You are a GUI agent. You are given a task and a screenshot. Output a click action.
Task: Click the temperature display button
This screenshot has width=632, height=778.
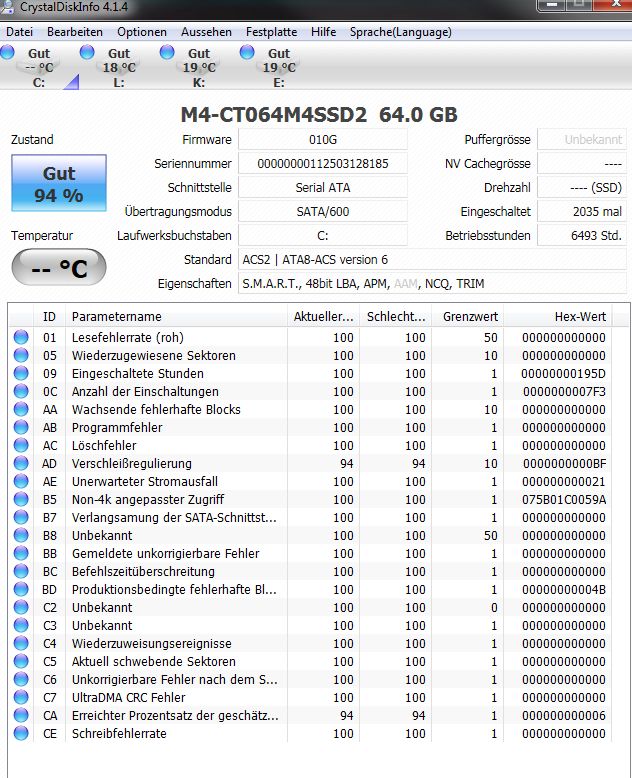tap(59, 268)
